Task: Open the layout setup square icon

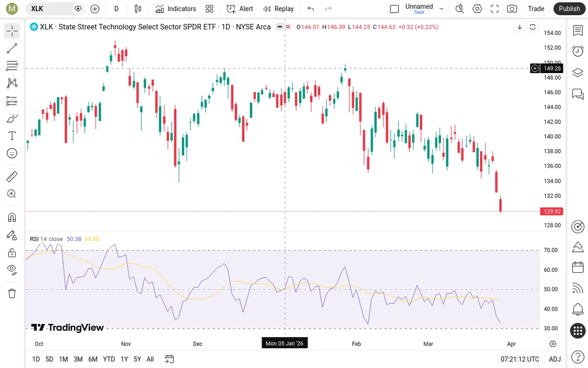Action: click(394, 8)
